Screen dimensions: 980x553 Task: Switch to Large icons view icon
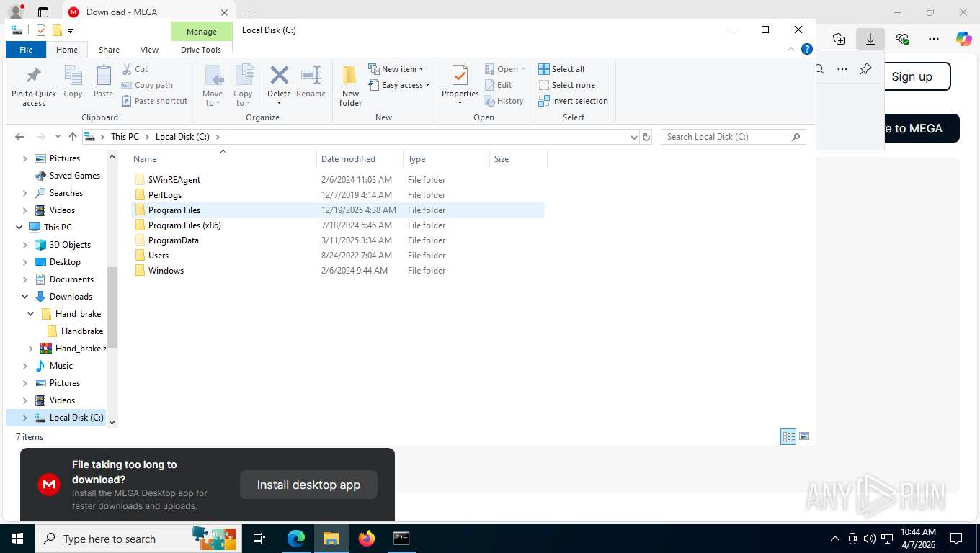tap(804, 436)
